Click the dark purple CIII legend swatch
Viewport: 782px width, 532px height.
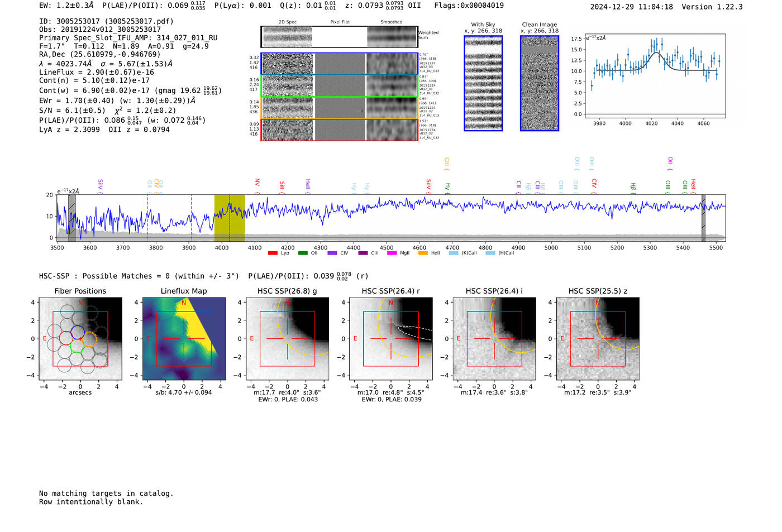[x=363, y=253]
